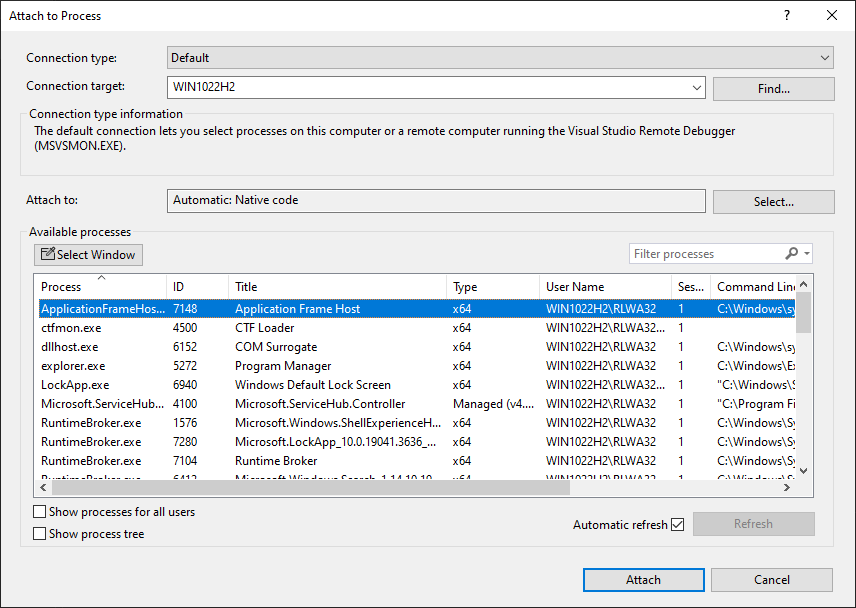Expand the Connection target combo box

pos(697,88)
